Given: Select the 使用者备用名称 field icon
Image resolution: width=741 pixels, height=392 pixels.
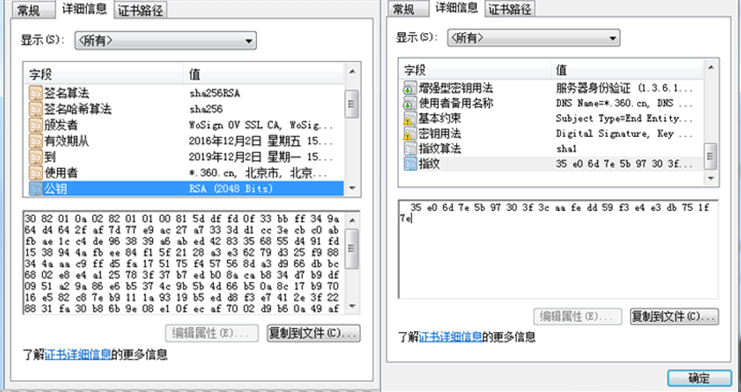Looking at the screenshot, I should point(410,104).
